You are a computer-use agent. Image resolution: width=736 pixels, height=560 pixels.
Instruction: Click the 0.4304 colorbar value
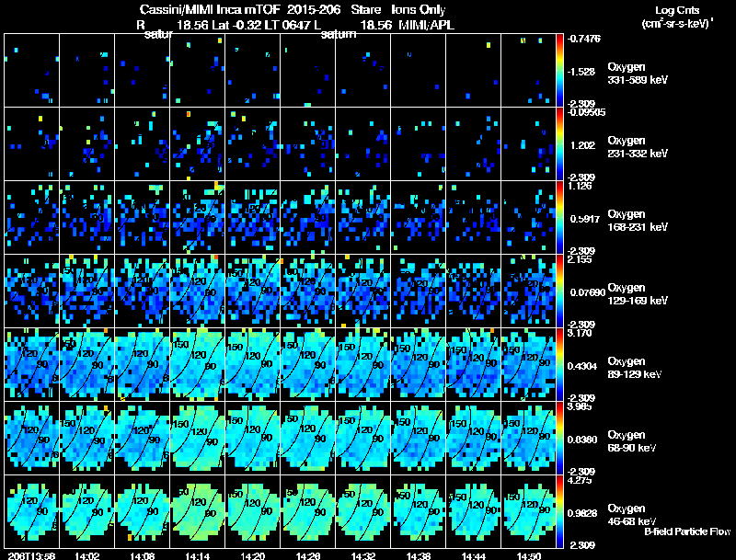coord(582,366)
